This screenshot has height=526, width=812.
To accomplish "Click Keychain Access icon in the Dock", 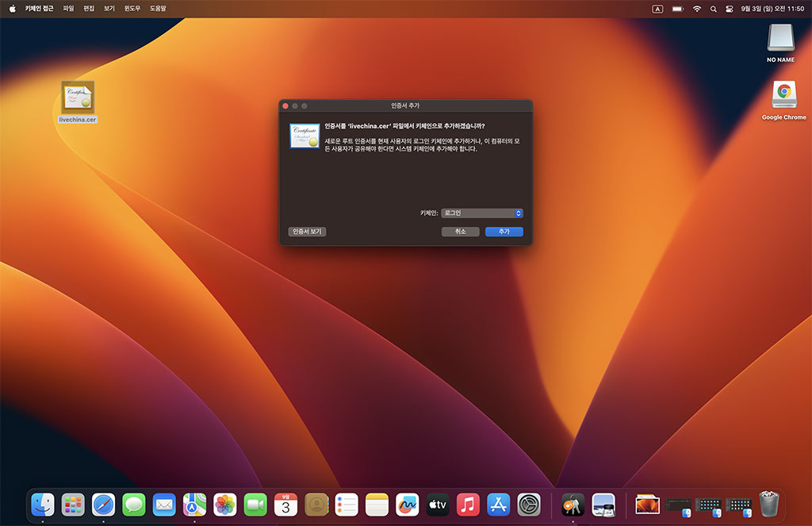I will (x=573, y=505).
